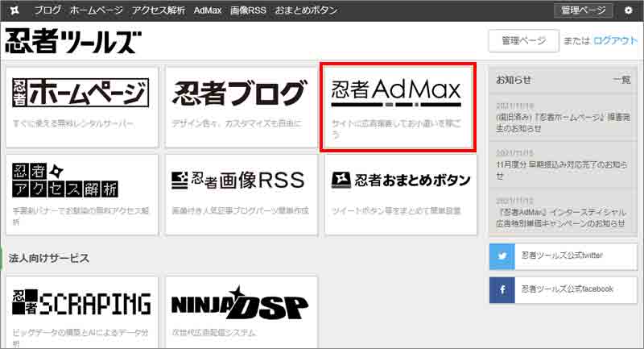Image resolution: width=644 pixels, height=349 pixels.
Task: Open the 忍者AdMax service card
Action: coord(398,107)
